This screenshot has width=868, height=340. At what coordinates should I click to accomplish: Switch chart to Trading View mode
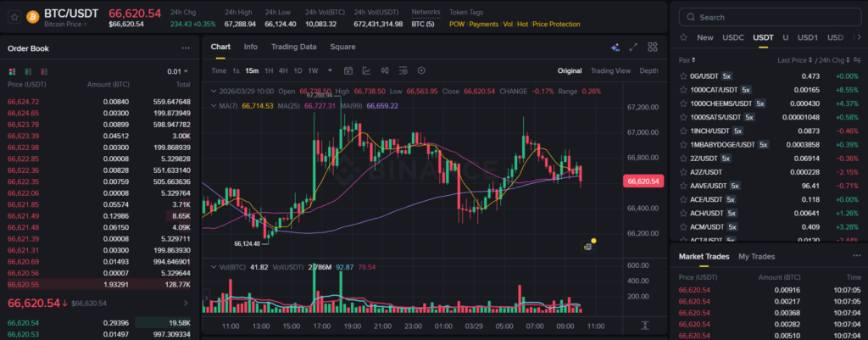[610, 70]
